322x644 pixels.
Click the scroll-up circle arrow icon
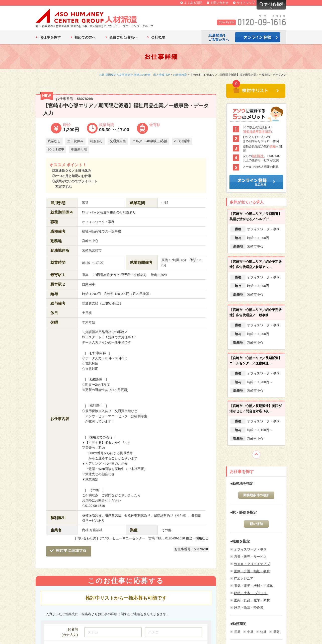click(x=256, y=454)
